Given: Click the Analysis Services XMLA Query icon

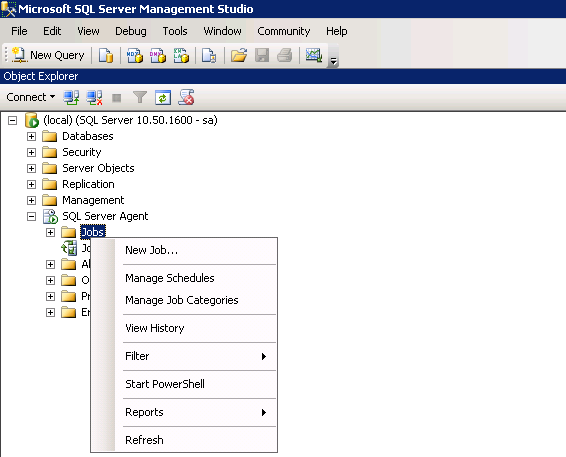Looking at the screenshot, I should pyautogui.click(x=181, y=55).
